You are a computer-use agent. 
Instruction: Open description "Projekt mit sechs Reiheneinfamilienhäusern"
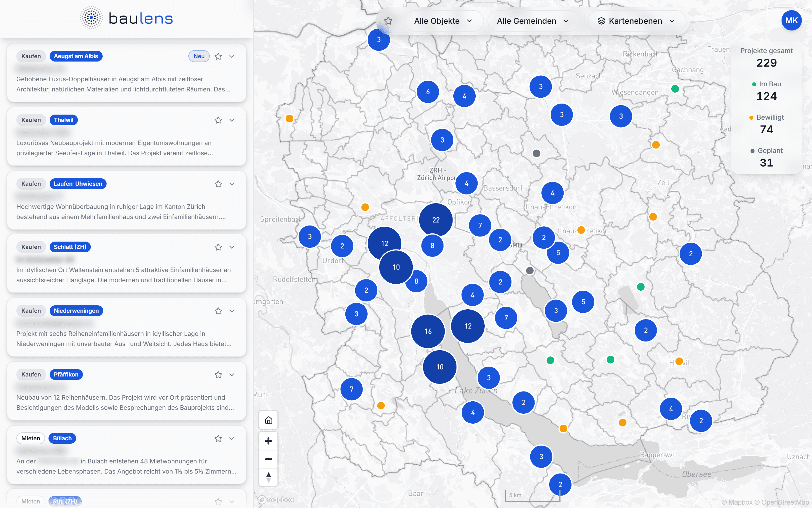click(124, 339)
